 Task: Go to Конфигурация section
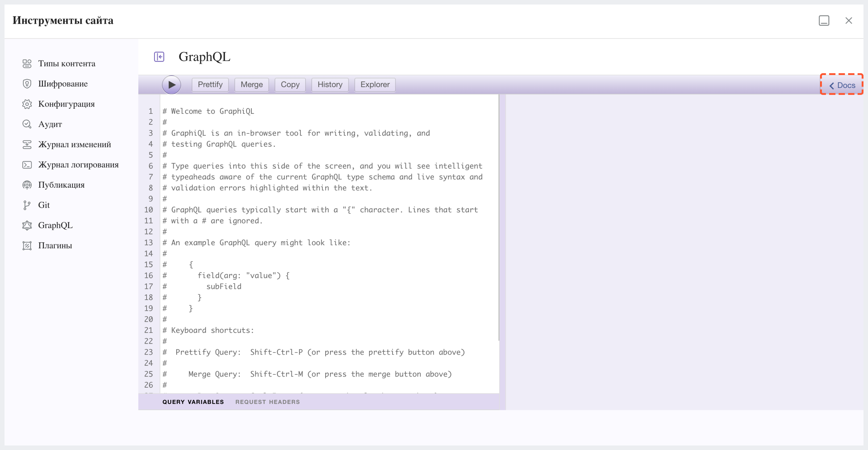[66, 104]
